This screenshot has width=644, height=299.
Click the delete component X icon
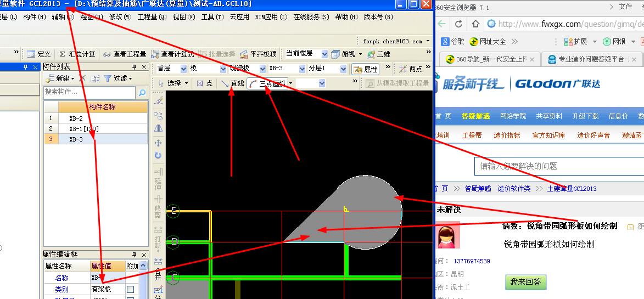point(82,78)
